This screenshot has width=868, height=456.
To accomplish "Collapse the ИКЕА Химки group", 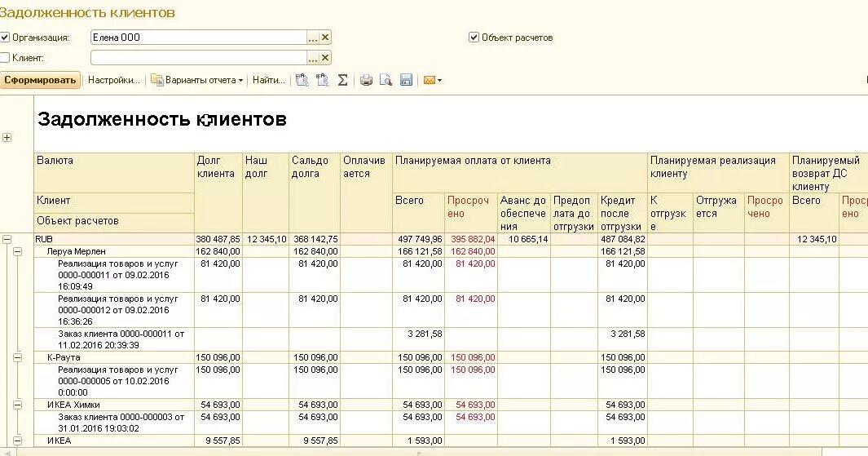I will [x=18, y=405].
